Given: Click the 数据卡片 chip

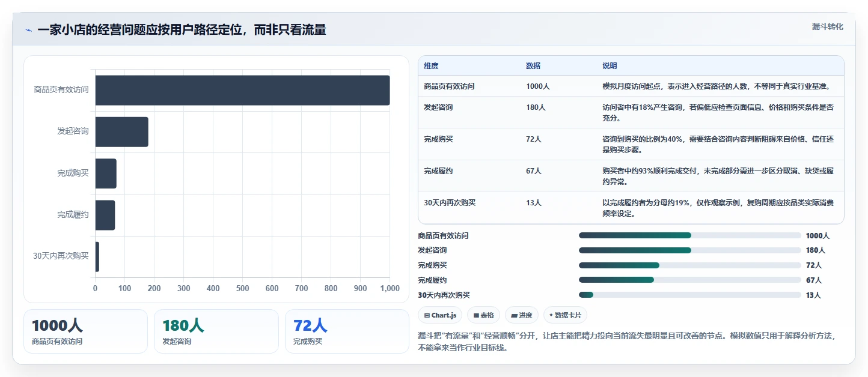Looking at the screenshot, I should pyautogui.click(x=565, y=315).
